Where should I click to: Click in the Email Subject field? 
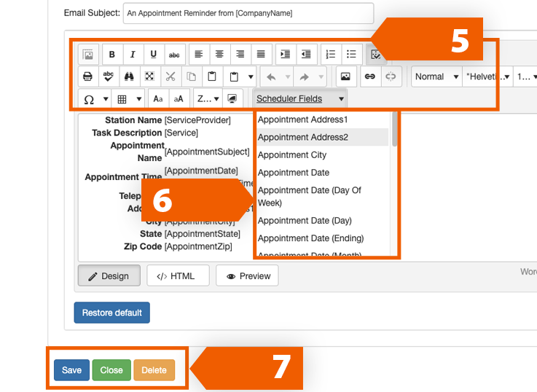[248, 13]
